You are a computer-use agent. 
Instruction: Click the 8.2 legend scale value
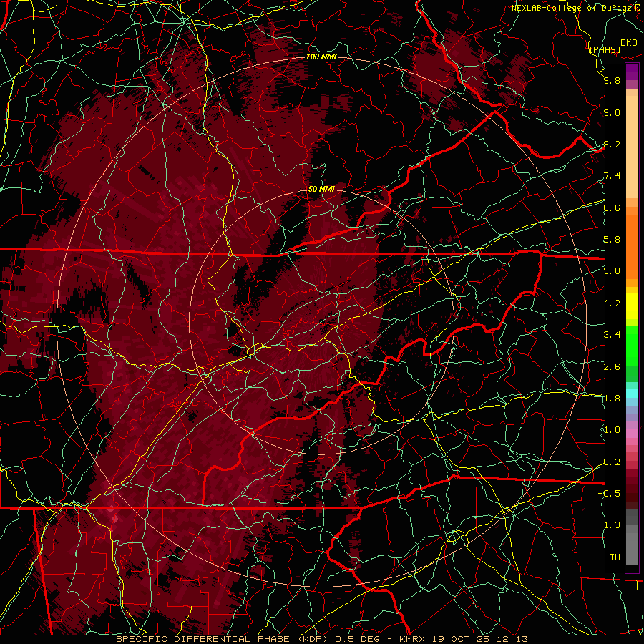coord(612,144)
